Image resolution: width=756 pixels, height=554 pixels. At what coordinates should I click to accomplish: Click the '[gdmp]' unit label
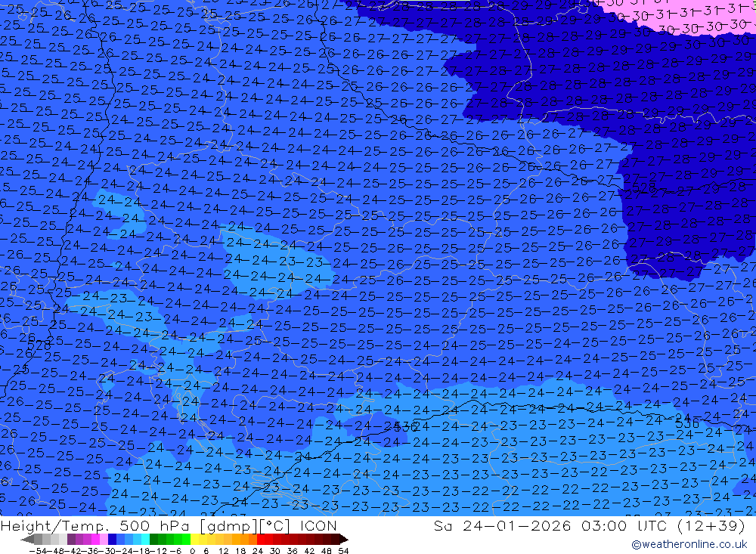tap(228, 526)
